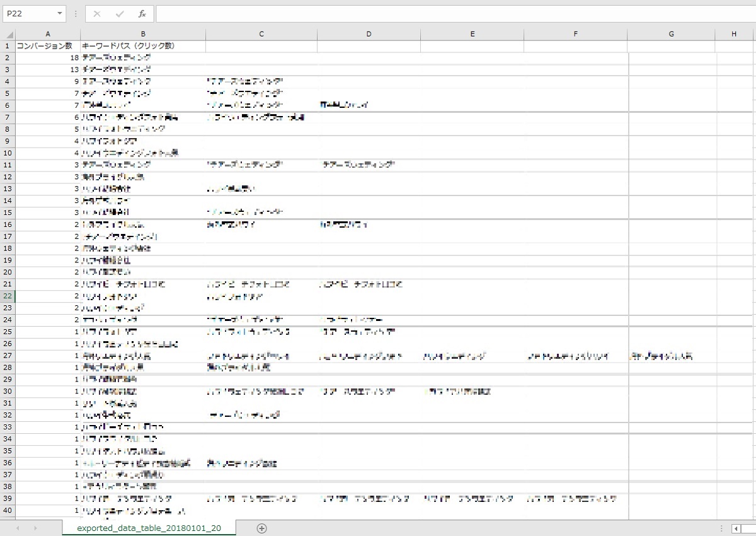Click the keyword cell in column D row 6

369,105
